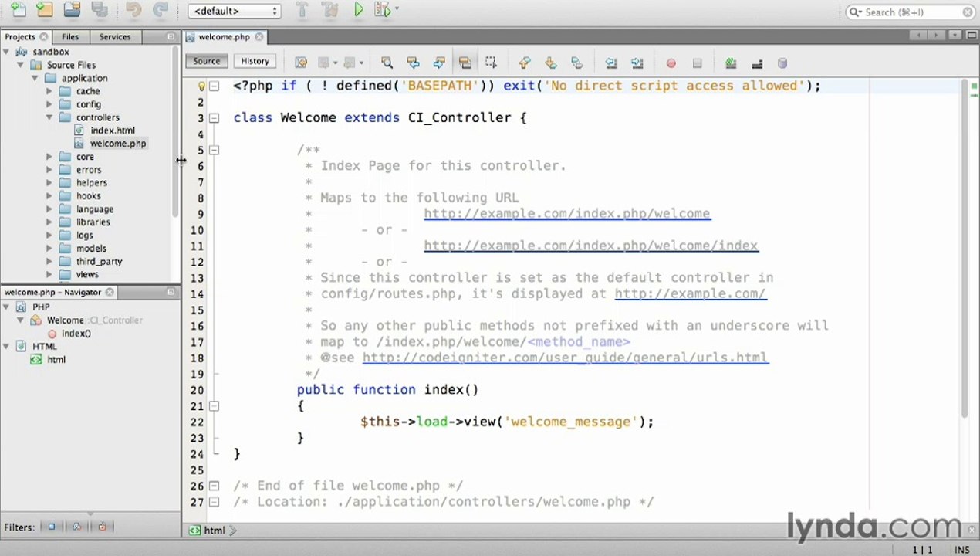Click Find Previous Occurrence icon
The image size is (980, 556).
click(413, 63)
